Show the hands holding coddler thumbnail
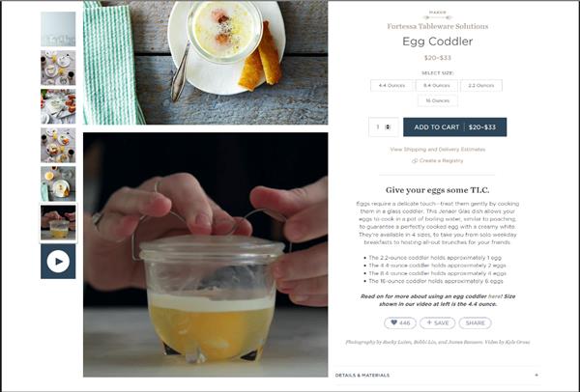The height and width of the screenshot is (392, 580). click(58, 223)
